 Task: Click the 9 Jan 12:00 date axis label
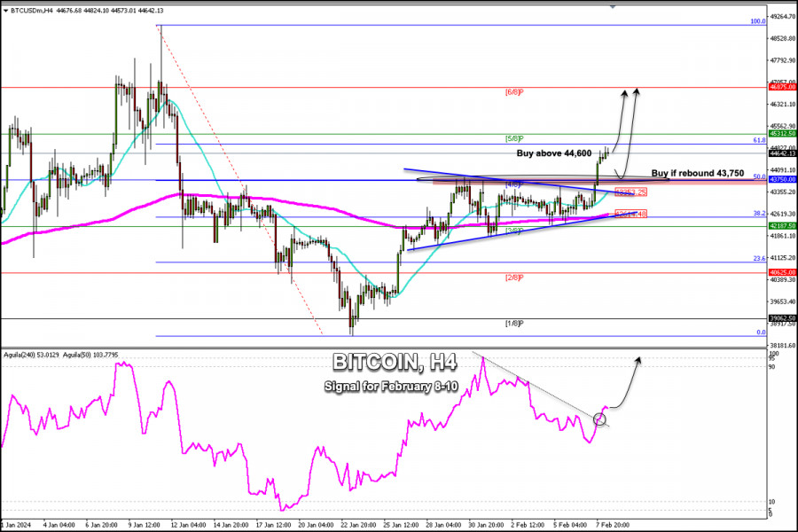click(x=144, y=525)
